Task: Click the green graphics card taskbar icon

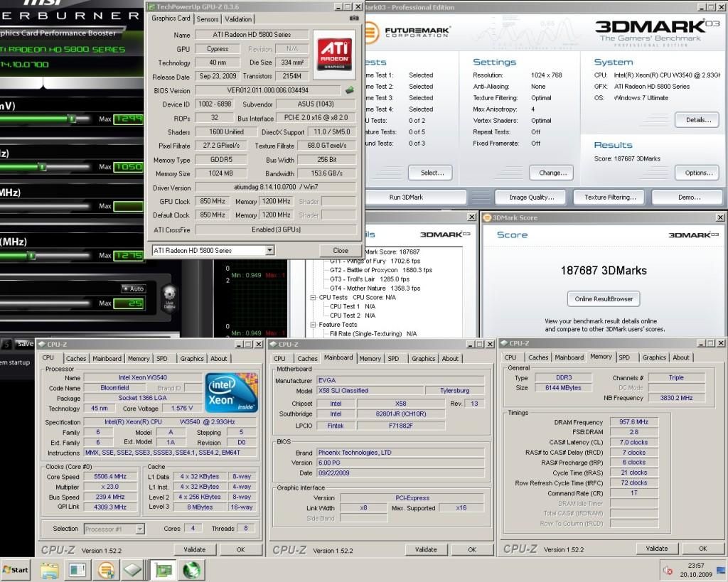Action: point(163,570)
